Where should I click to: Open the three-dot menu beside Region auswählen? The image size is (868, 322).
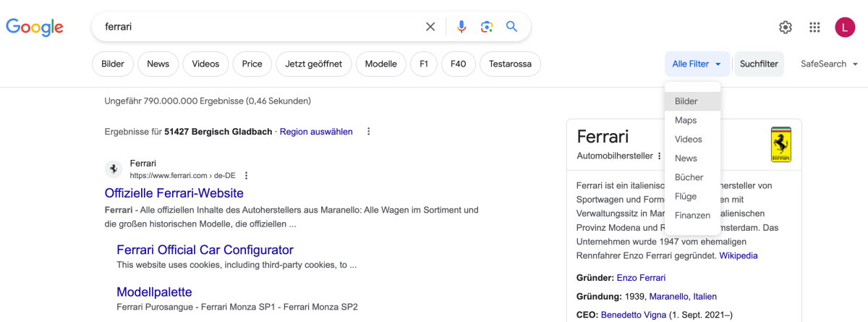point(369,132)
